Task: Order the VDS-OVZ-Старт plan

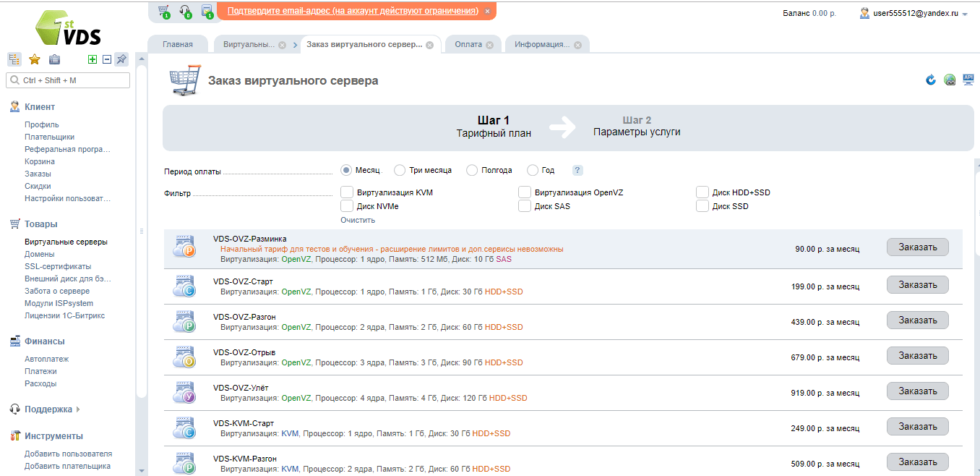Action: click(917, 285)
